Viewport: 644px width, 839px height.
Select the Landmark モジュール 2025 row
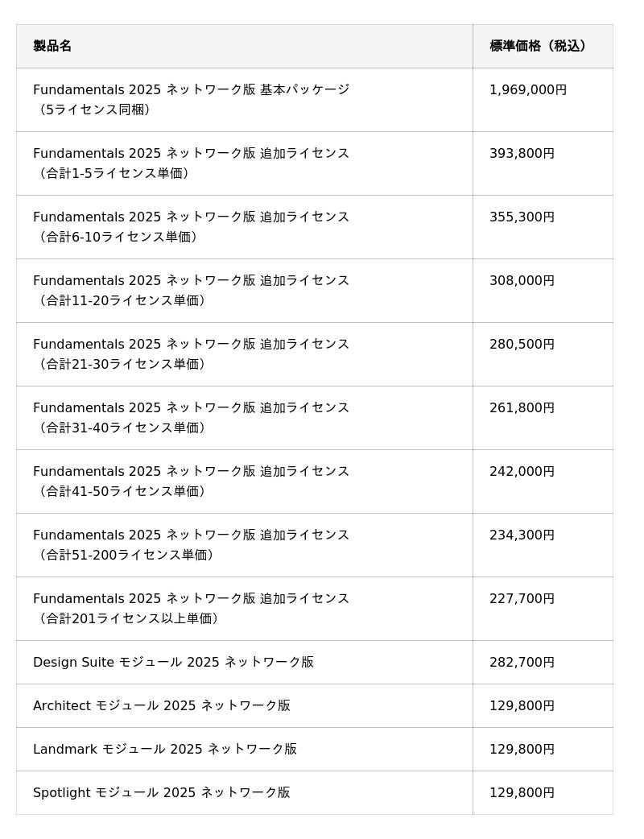click(164, 749)
